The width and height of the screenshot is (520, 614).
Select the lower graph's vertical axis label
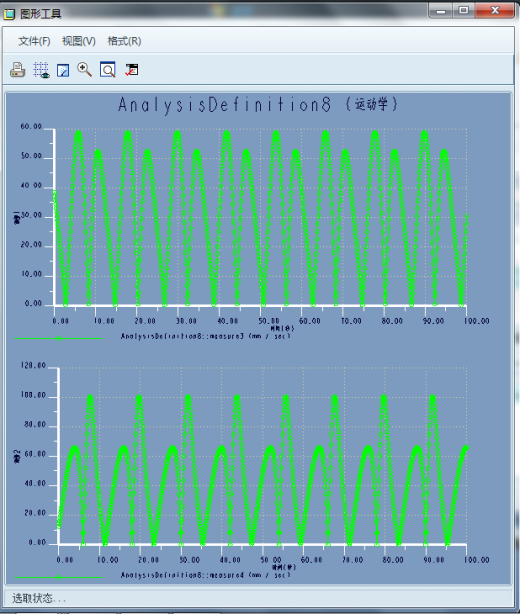(x=17, y=457)
